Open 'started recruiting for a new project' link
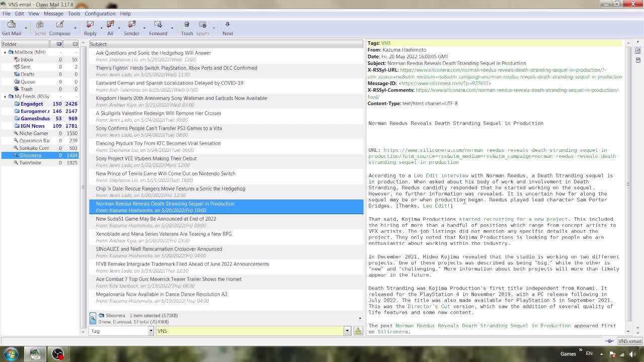The width and height of the screenshot is (644, 362). (514, 219)
